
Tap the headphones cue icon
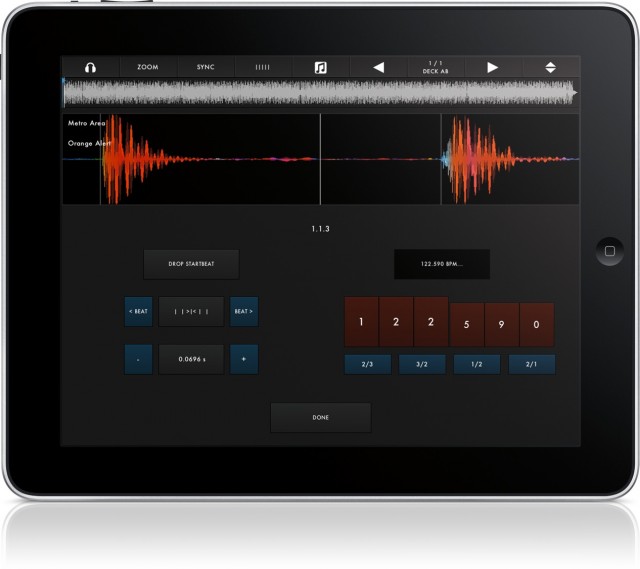pos(90,67)
